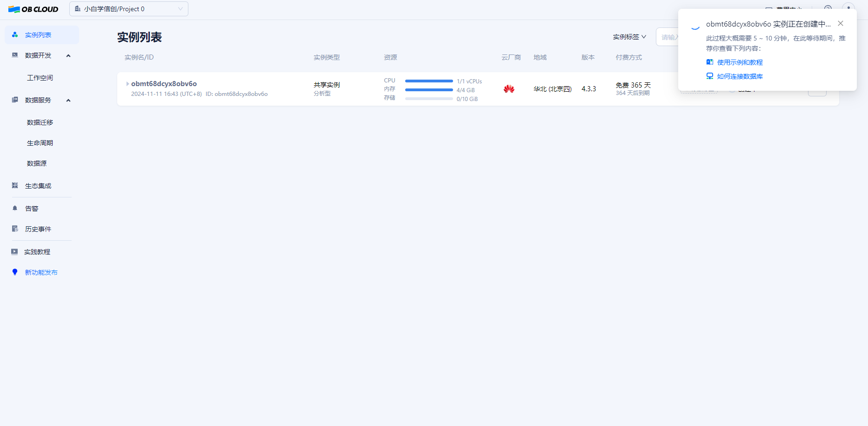Open the 使用示例和教程 link
The height and width of the screenshot is (426, 868).
pyautogui.click(x=740, y=62)
